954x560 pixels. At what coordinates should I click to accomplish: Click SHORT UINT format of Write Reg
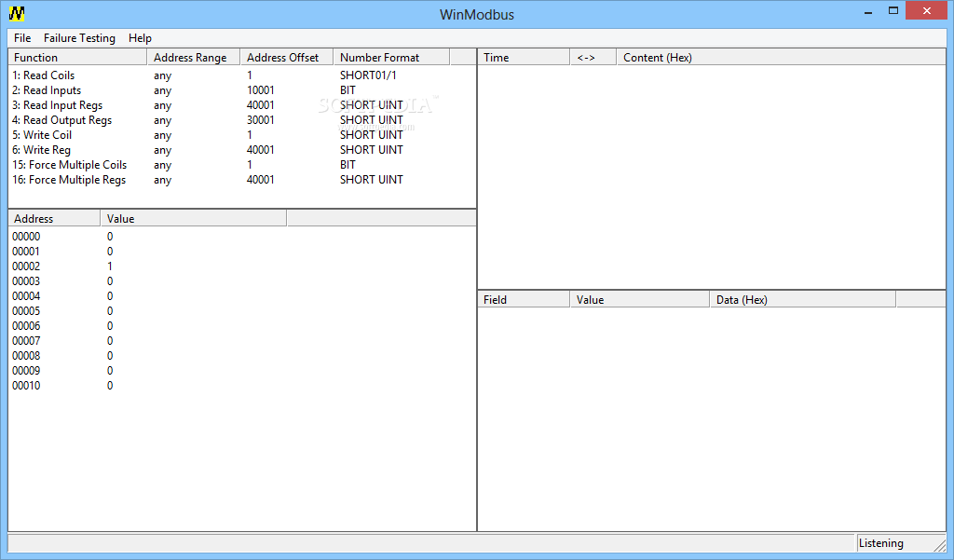tap(372, 150)
